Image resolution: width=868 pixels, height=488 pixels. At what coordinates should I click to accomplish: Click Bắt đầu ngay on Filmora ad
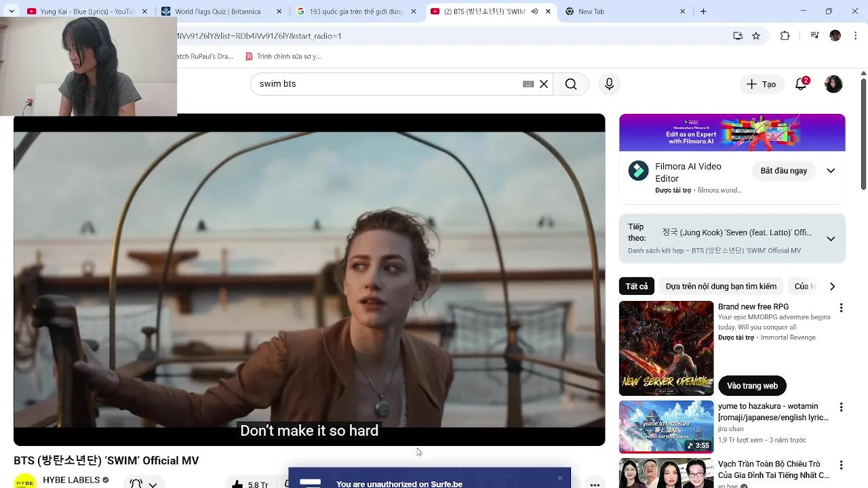783,171
